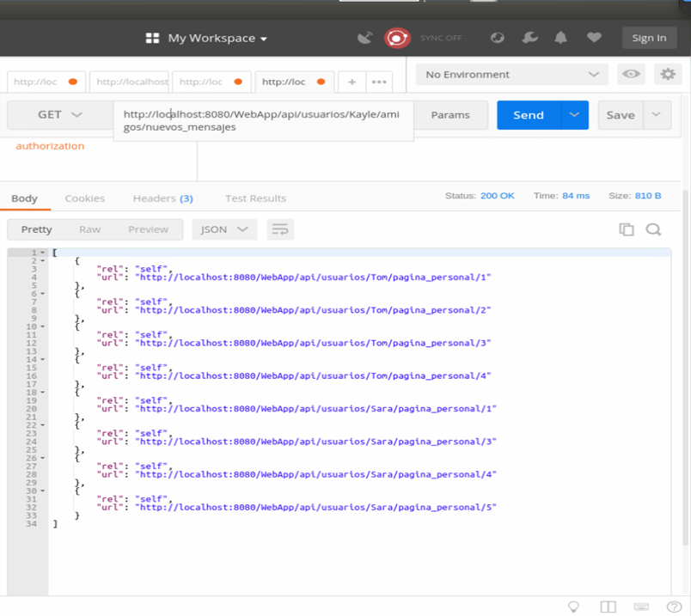The height and width of the screenshot is (616, 691).
Task: Click the vertical scrollbar on the right
Action: pos(686,368)
